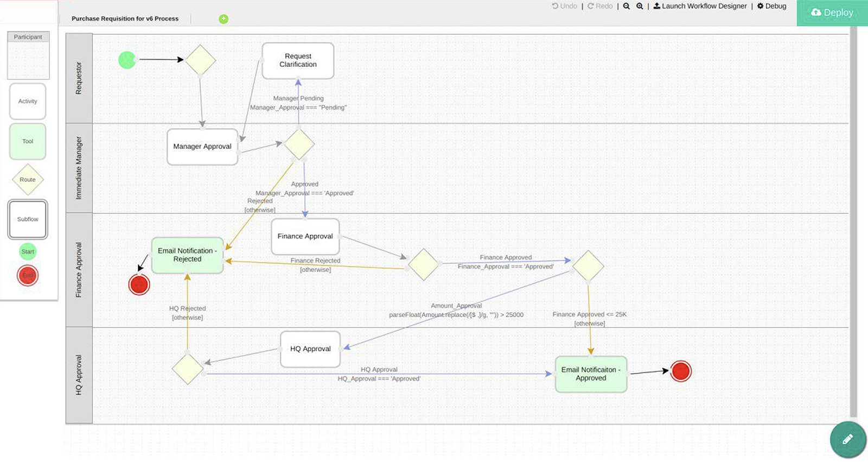This screenshot has width=868, height=462.
Task: Pick the Activity element from the palette
Action: click(28, 102)
